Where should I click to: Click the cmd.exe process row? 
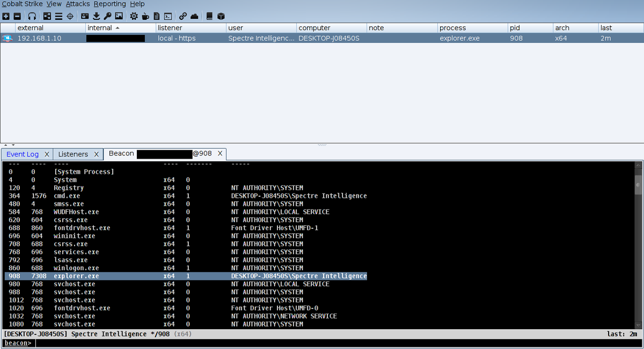(x=187, y=196)
